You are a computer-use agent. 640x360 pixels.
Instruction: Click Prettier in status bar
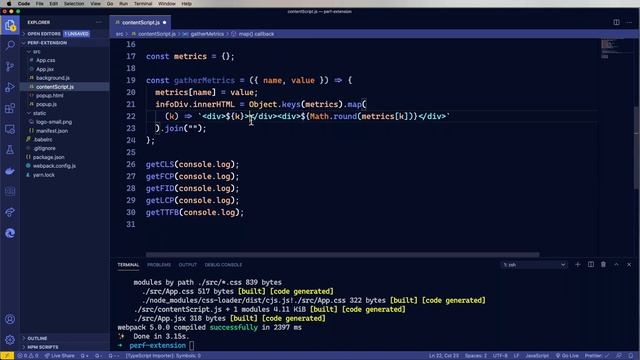coord(597,356)
